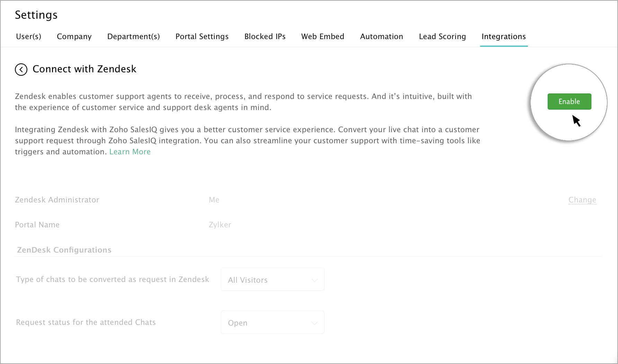Click the back arrow beside Connect with Zendesk

pyautogui.click(x=21, y=70)
